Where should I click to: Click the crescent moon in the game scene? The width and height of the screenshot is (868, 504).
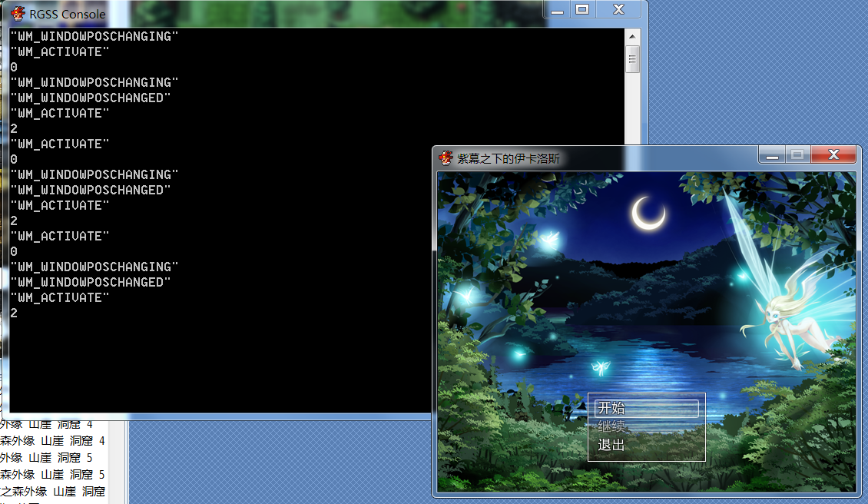(648, 214)
